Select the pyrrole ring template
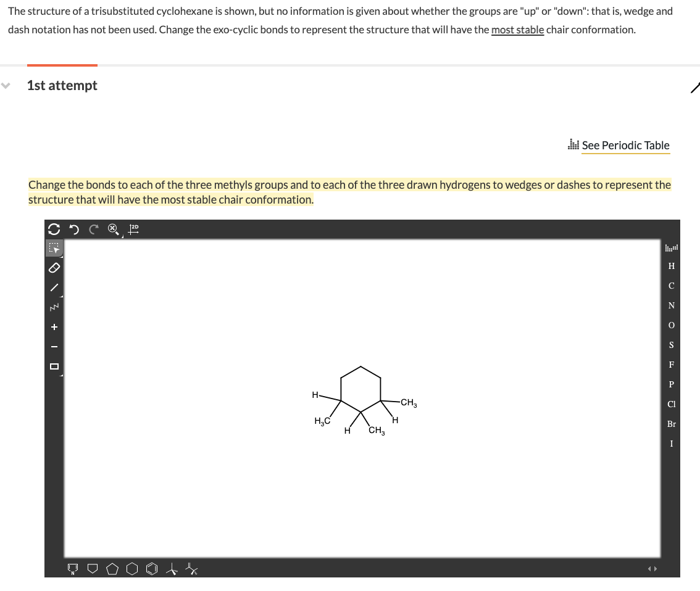This screenshot has width=700, height=591. pyautogui.click(x=72, y=569)
